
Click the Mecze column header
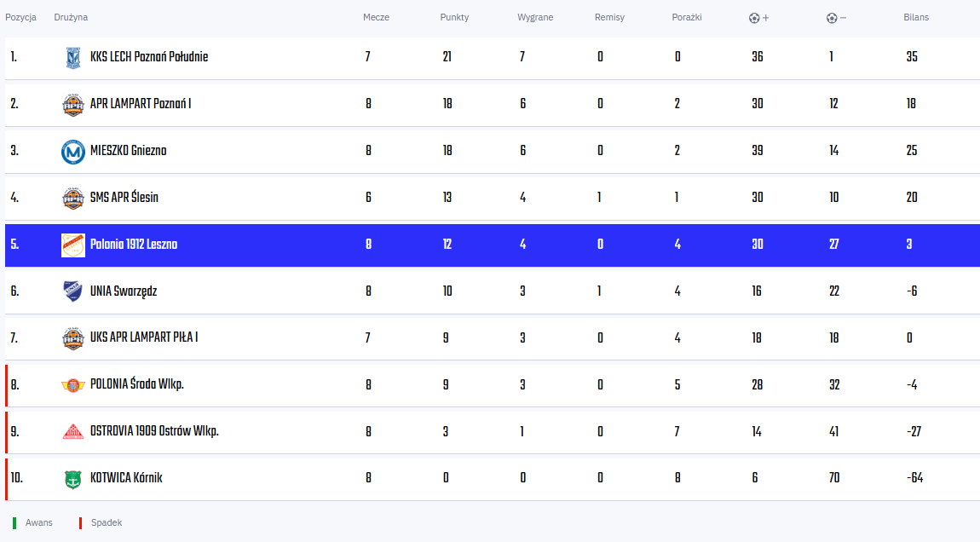[377, 18]
